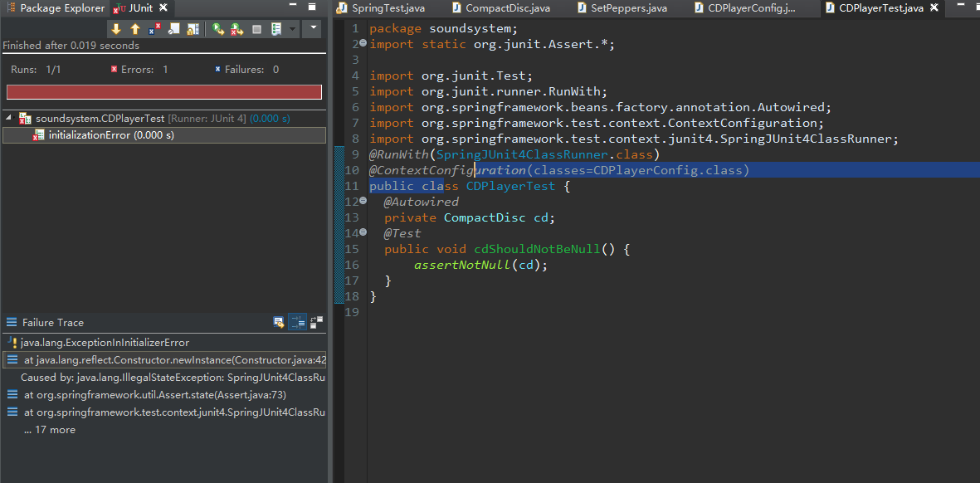Show stack trace in console view
980x483 pixels.
point(279,323)
